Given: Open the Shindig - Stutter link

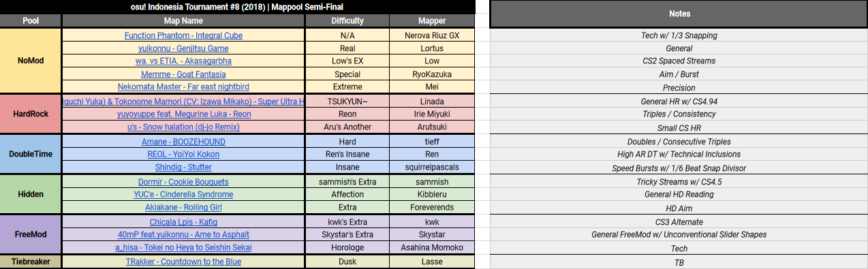Looking at the screenshot, I should pyautogui.click(x=183, y=168).
